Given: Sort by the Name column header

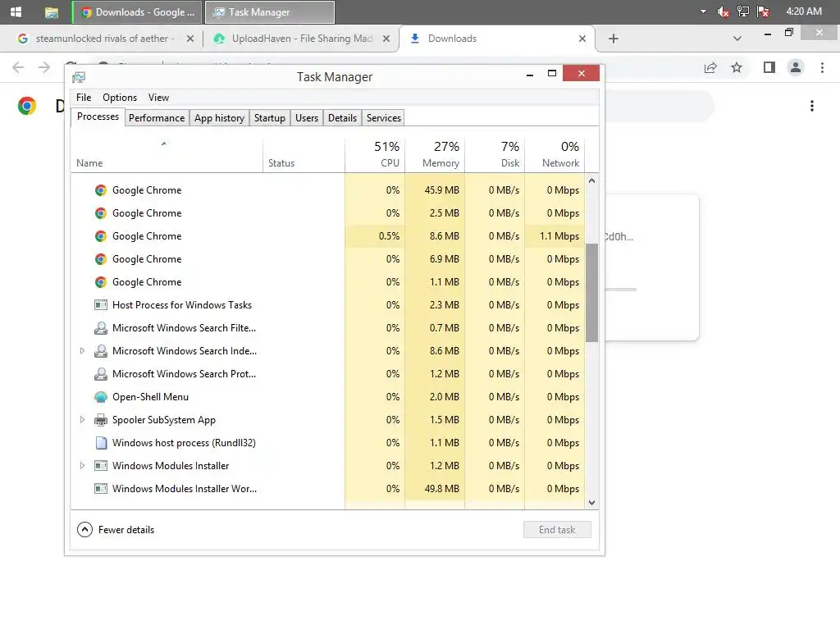Looking at the screenshot, I should pyautogui.click(x=167, y=155).
